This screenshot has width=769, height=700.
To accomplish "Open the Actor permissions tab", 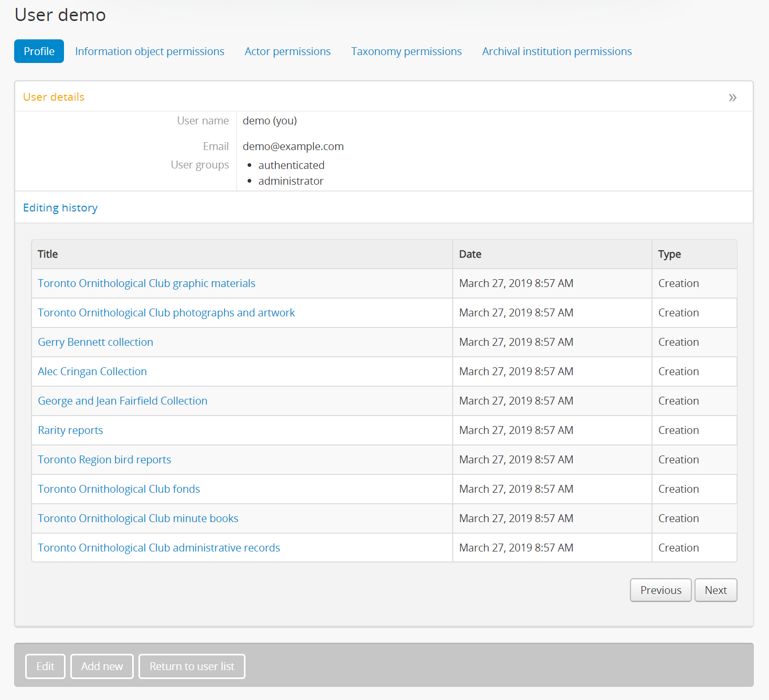I will [x=287, y=51].
